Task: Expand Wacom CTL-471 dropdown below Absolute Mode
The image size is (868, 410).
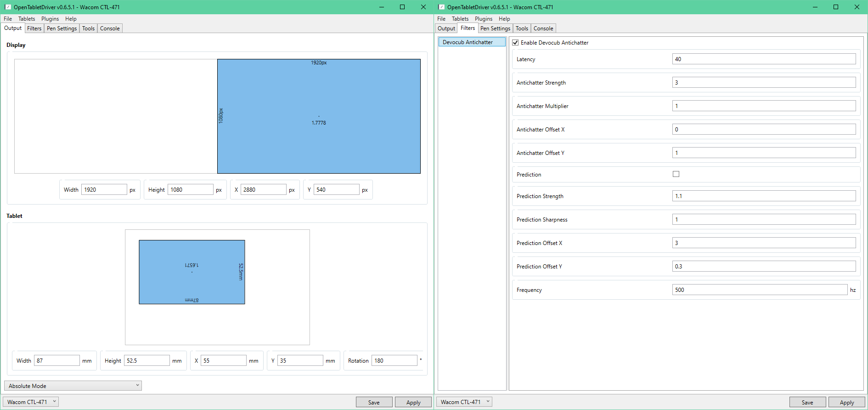Action: pyautogui.click(x=31, y=402)
